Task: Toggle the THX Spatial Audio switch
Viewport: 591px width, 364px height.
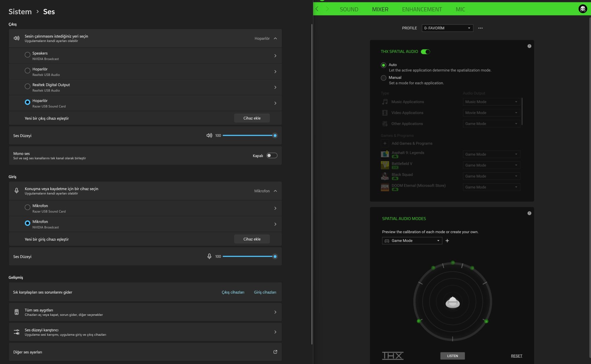Action: pyautogui.click(x=426, y=52)
